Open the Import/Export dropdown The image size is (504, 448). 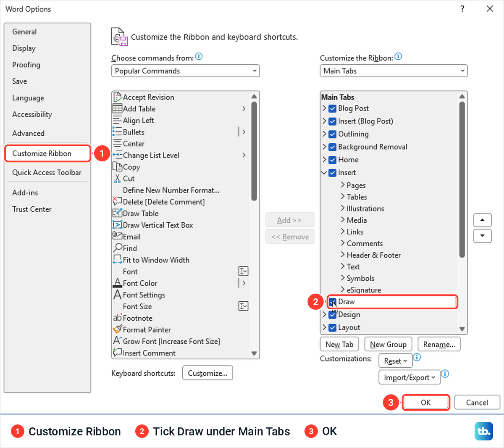click(409, 377)
